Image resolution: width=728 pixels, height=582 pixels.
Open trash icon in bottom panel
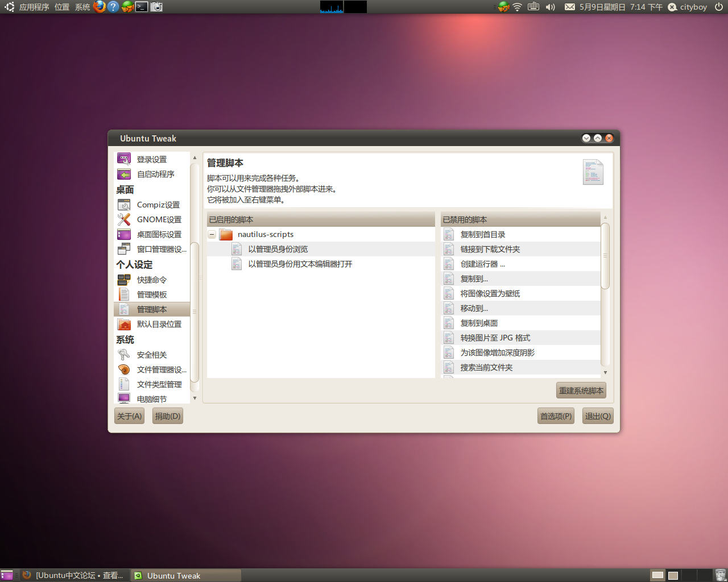coord(720,575)
